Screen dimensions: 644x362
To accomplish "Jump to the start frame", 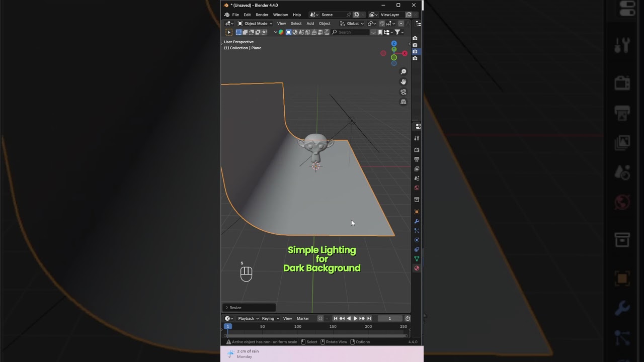I will (336, 318).
